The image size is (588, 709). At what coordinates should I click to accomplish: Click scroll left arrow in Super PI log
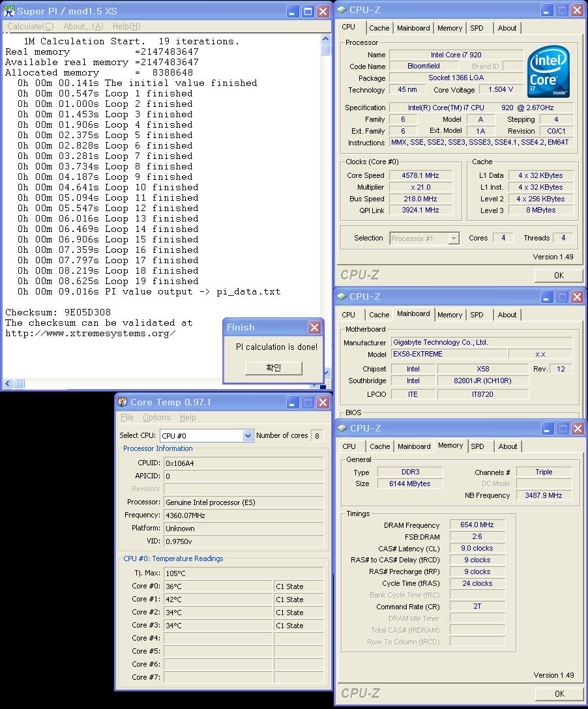pos(8,384)
